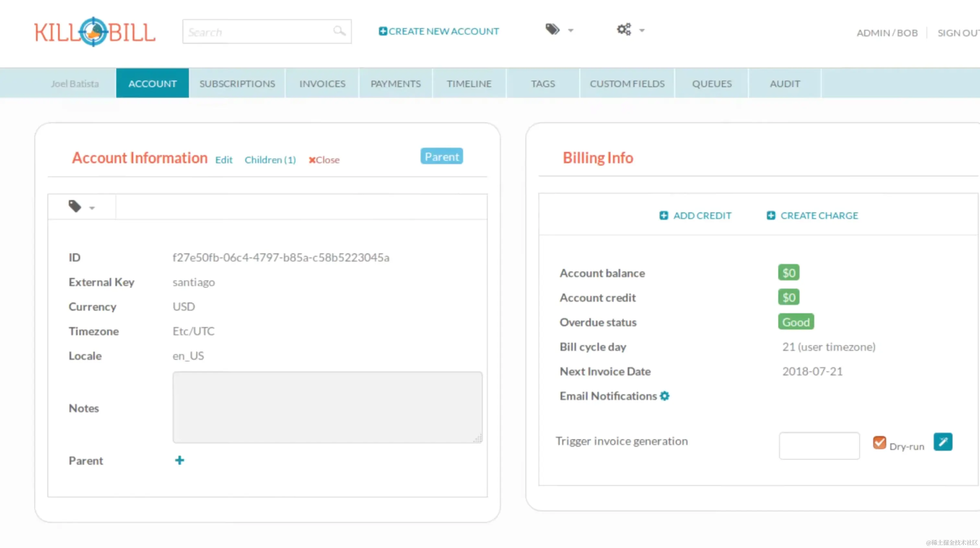Click Create Charge link
The image size is (980, 548).
click(812, 216)
